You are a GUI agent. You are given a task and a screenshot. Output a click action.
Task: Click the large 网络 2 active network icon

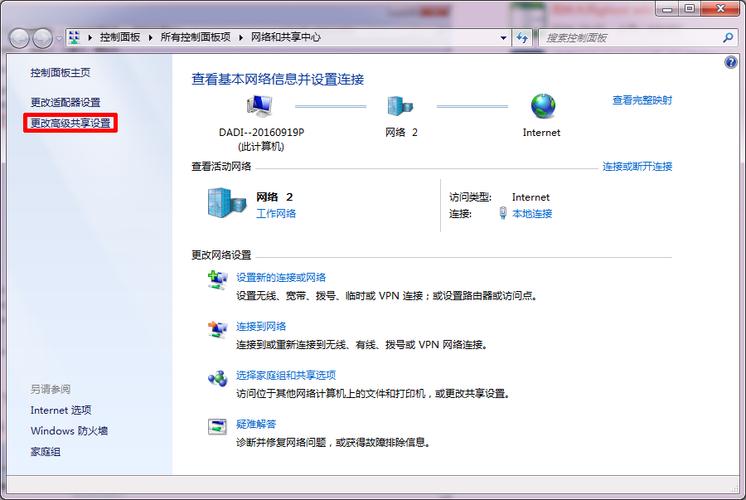tap(227, 203)
